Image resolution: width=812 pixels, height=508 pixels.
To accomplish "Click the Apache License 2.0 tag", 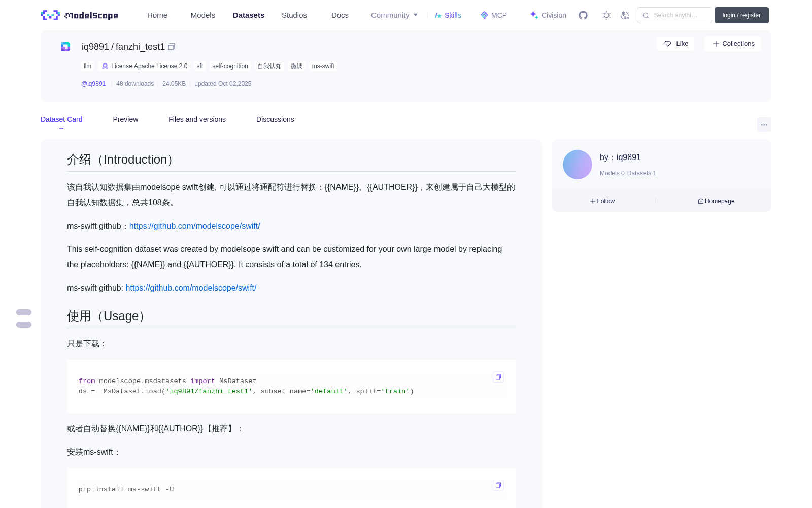I will tap(145, 66).
